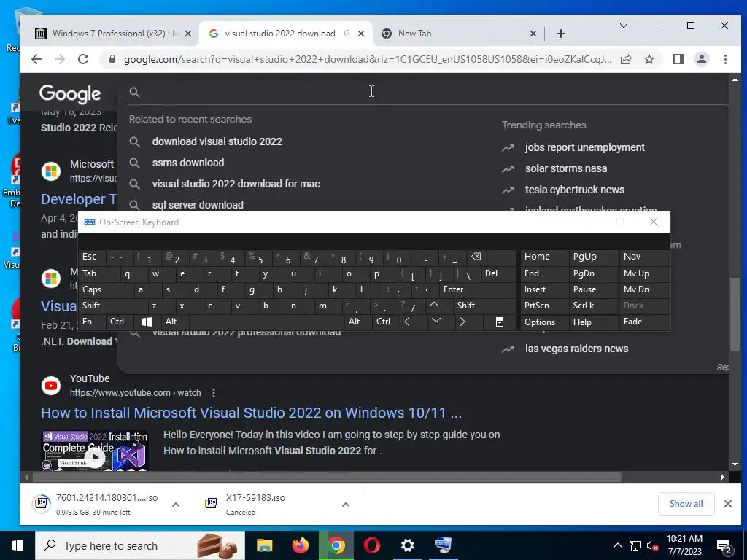Choose suggestion ssms download
Screen dimensions: 747x560
pos(187,163)
